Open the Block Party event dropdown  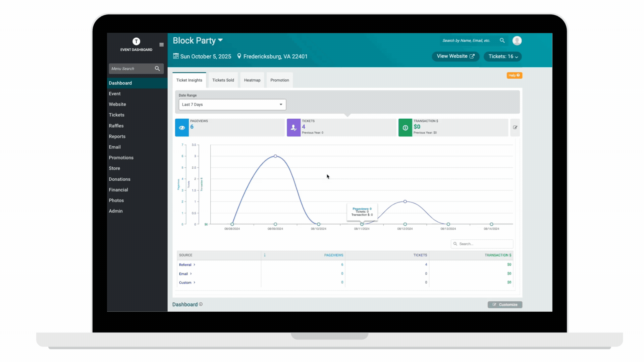pyautogui.click(x=220, y=40)
